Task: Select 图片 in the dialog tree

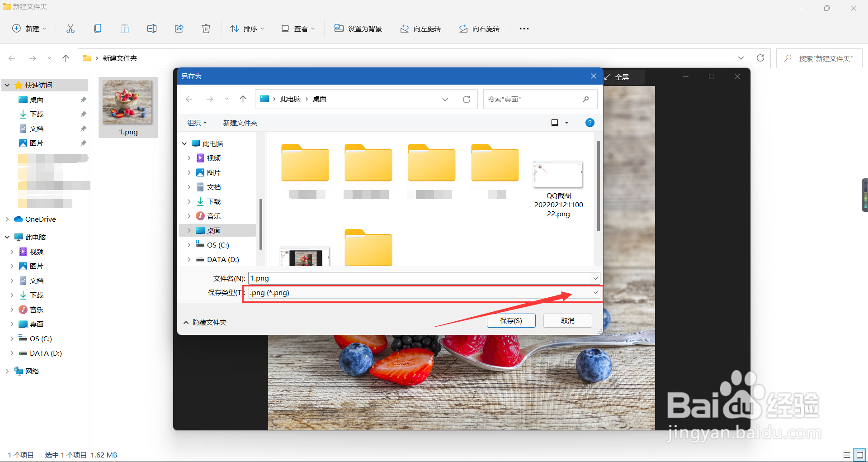Action: (x=213, y=172)
